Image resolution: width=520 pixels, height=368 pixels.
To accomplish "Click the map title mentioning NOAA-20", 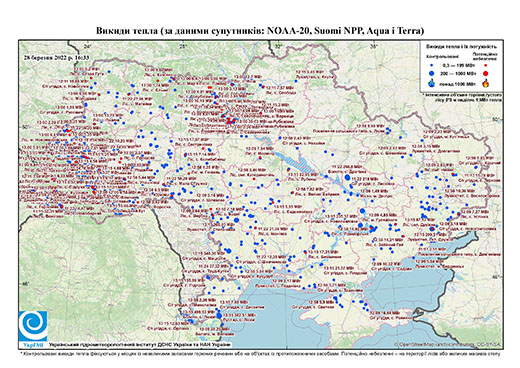I will coord(260,31).
